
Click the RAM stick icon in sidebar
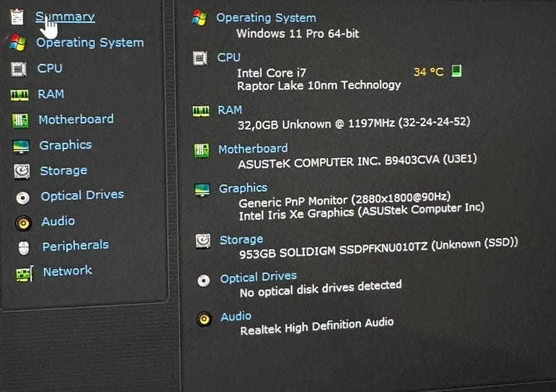tap(19, 95)
